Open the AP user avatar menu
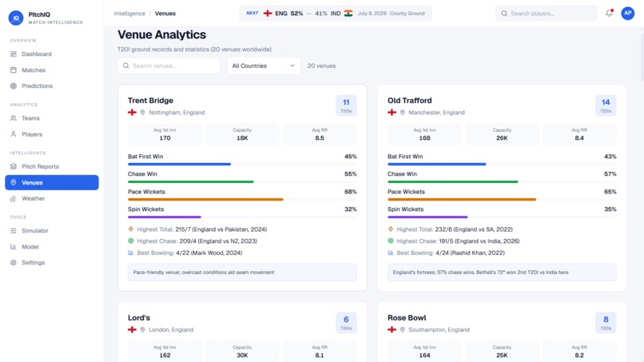The width and height of the screenshot is (644, 362). [627, 13]
